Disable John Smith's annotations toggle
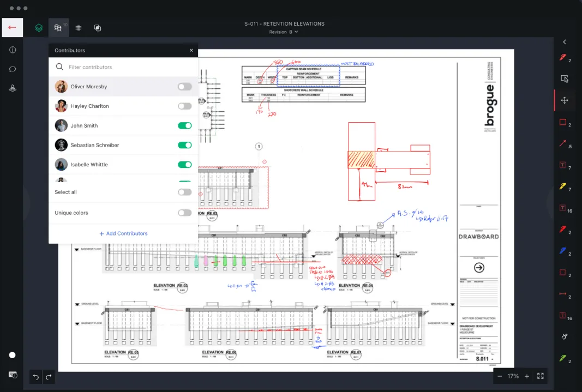Image resolution: width=582 pixels, height=392 pixels. point(184,126)
